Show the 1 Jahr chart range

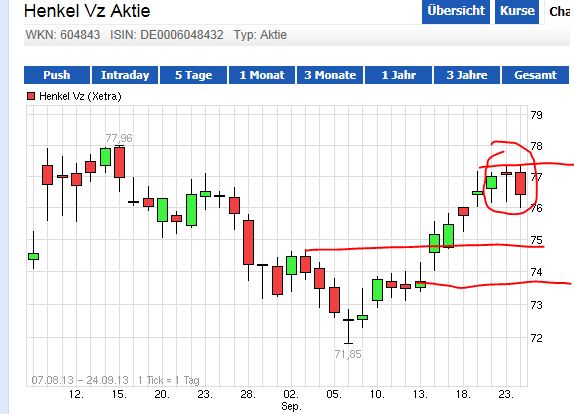398,75
